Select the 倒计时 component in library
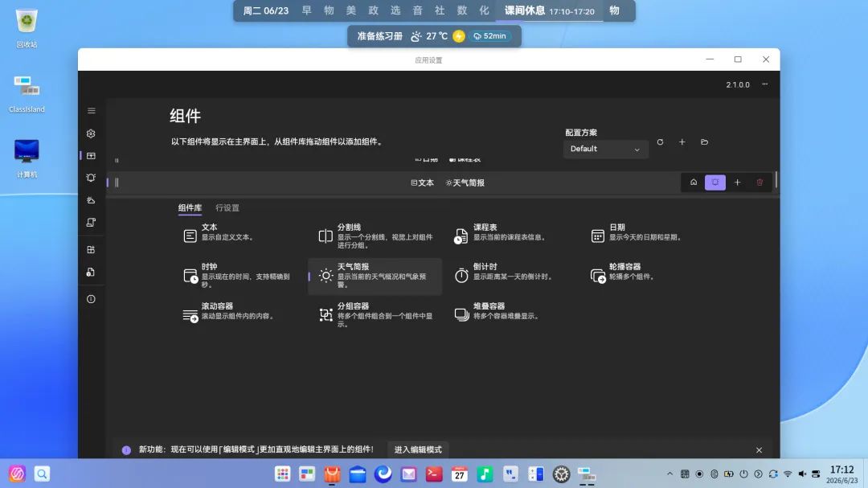The image size is (868, 488). (511, 276)
